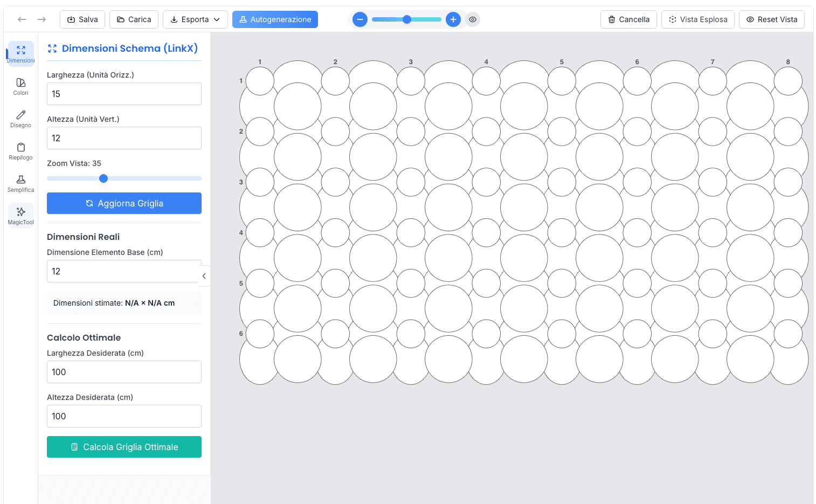
Task: Click the Larghezza Unità Orizz. input field
Action: pos(124,94)
